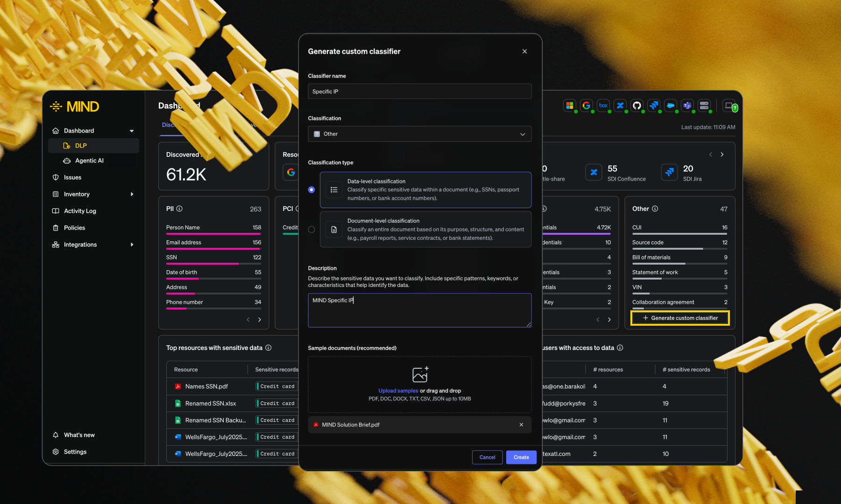Show info for Top resources with sensitive data
Viewport: 841px width, 504px height.
click(269, 348)
